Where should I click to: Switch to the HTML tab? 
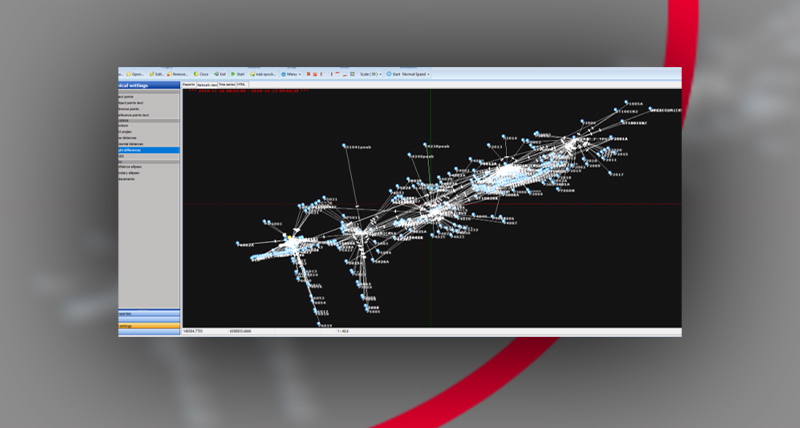[241, 85]
